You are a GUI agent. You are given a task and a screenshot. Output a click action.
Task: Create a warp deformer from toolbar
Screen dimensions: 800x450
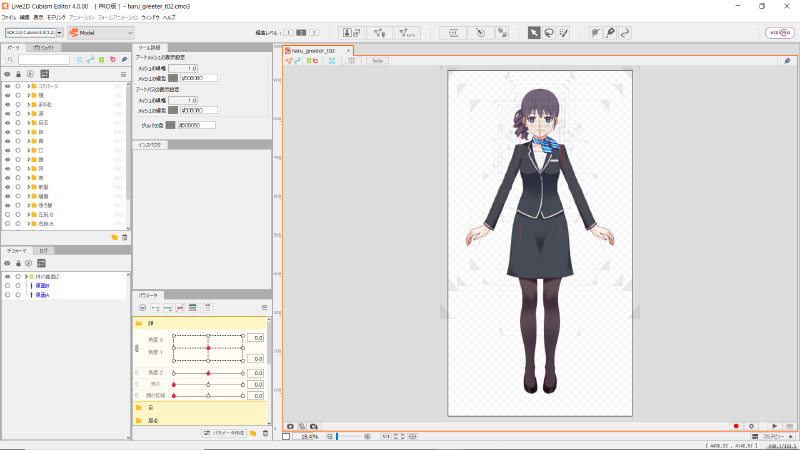pyautogui.click(x=453, y=33)
